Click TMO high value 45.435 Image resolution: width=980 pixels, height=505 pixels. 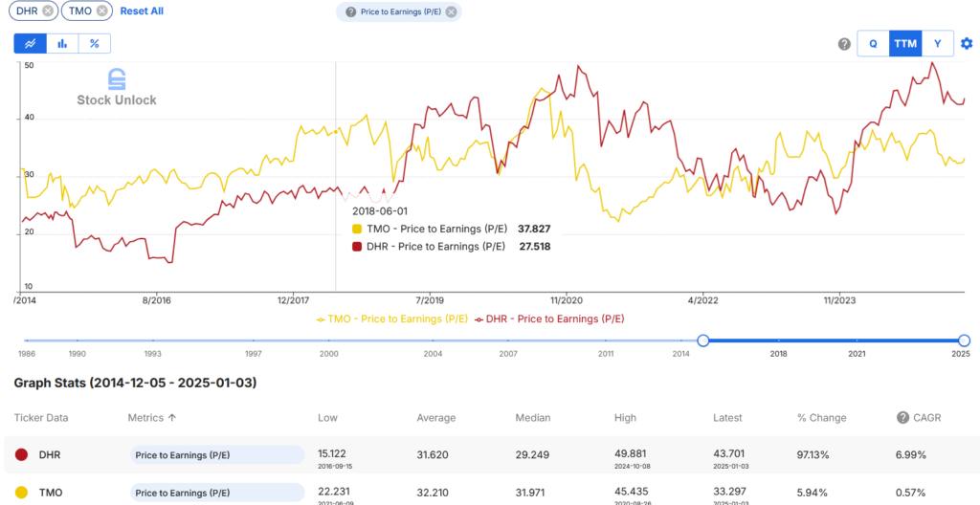tap(630, 492)
